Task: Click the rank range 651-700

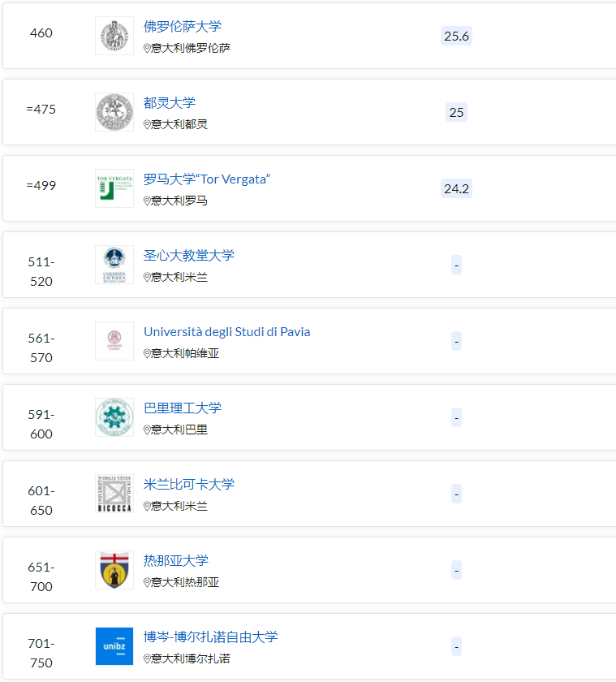Action: pos(41,576)
